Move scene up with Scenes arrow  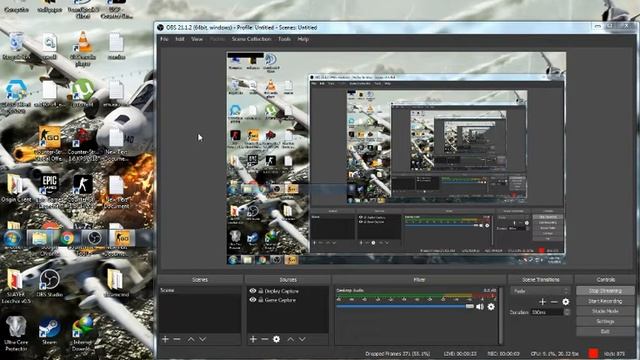click(191, 339)
